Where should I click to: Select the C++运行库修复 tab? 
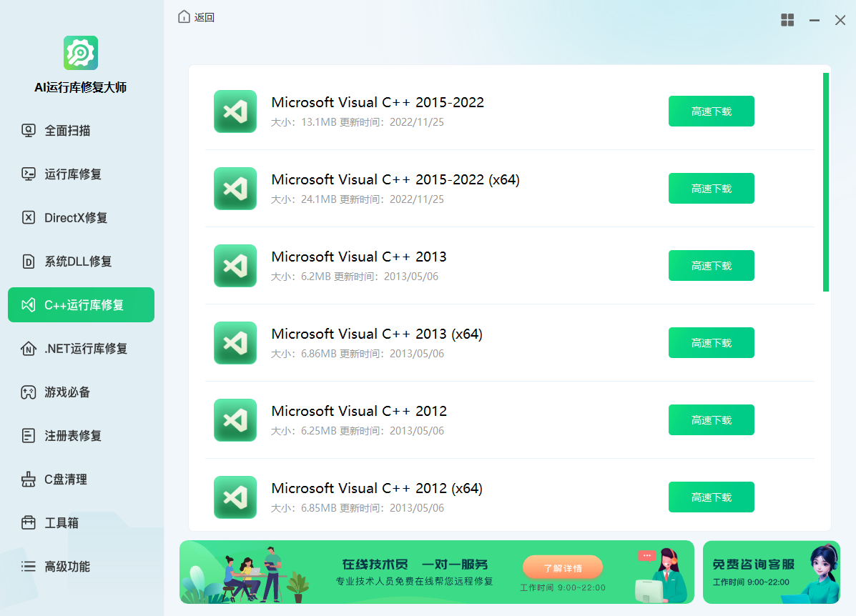[81, 305]
